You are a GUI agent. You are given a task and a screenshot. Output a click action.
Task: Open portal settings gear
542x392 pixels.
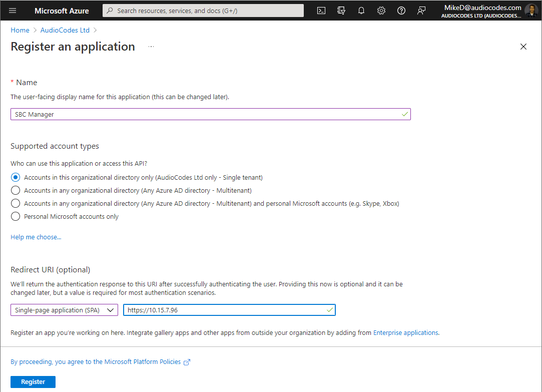pos(381,11)
